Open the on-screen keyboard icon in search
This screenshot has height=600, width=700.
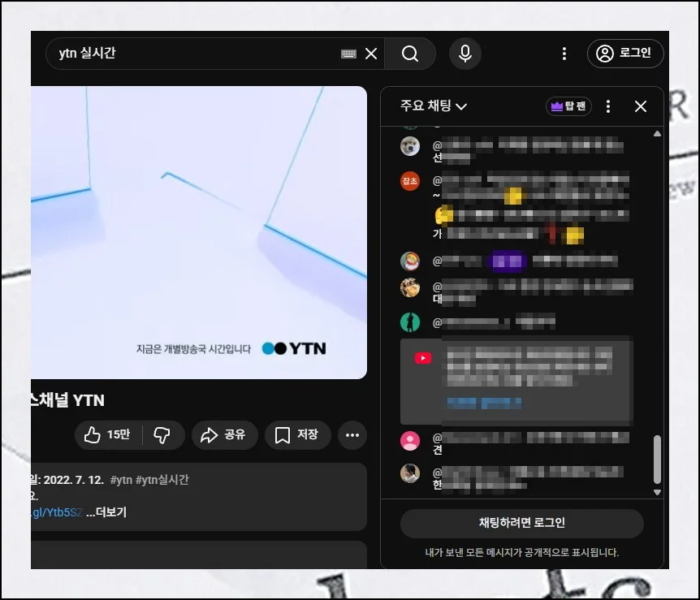click(x=348, y=54)
